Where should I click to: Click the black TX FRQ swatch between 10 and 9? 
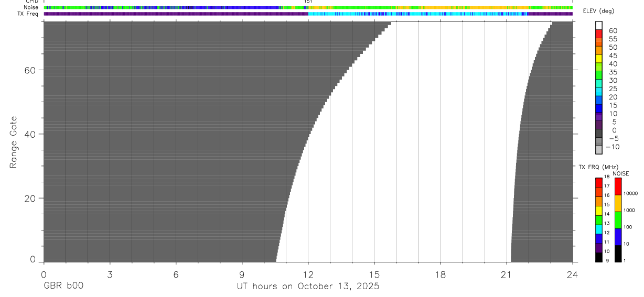598,257
